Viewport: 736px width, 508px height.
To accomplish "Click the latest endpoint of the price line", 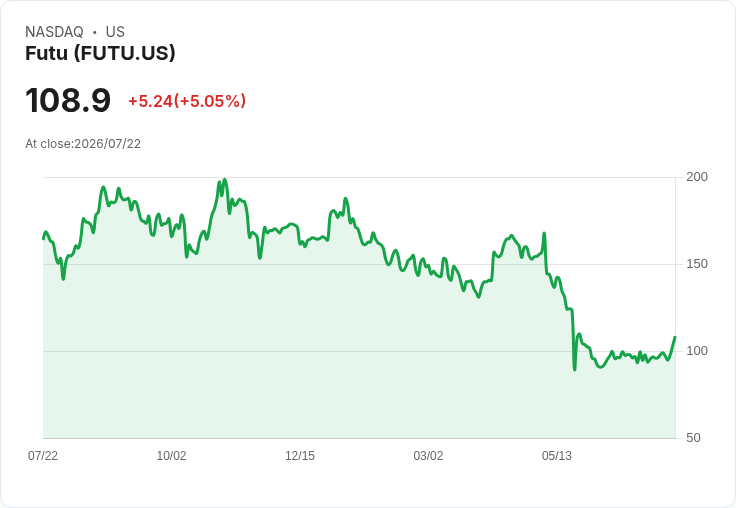I will tap(675, 337).
